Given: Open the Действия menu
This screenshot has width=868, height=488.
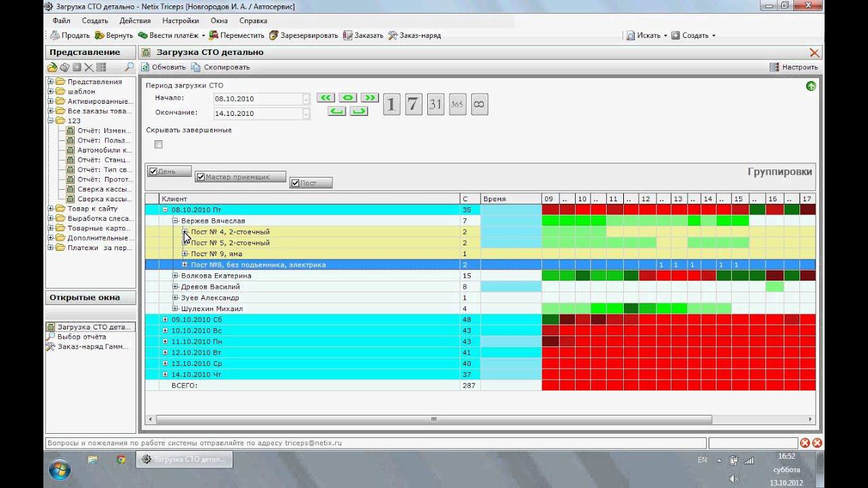Looking at the screenshot, I should click(x=134, y=20).
